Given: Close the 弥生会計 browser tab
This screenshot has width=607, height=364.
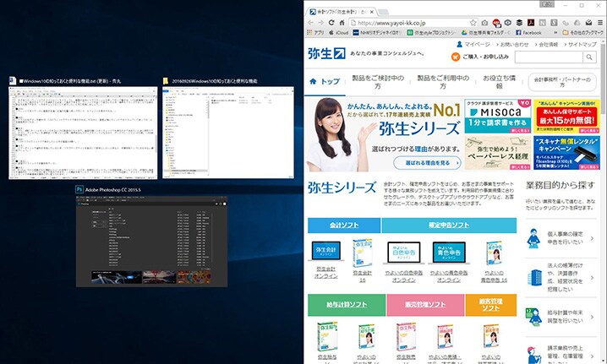Looking at the screenshot, I should (372, 12).
